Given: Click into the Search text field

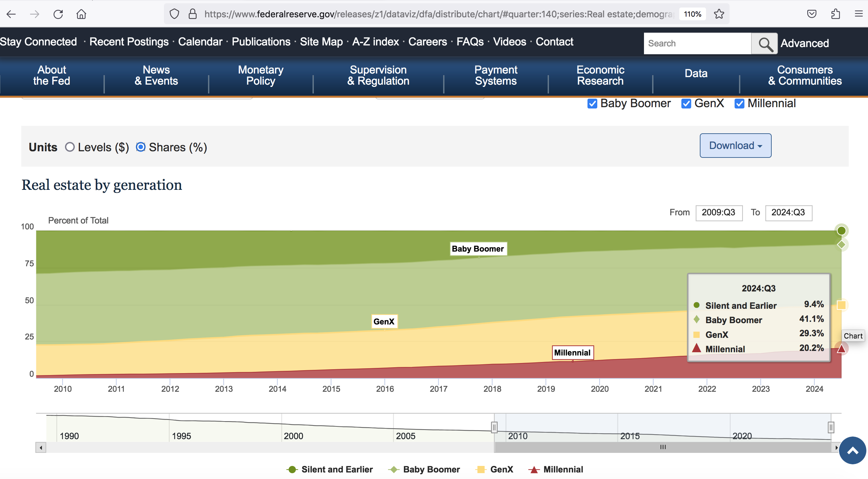Looking at the screenshot, I should [698, 43].
